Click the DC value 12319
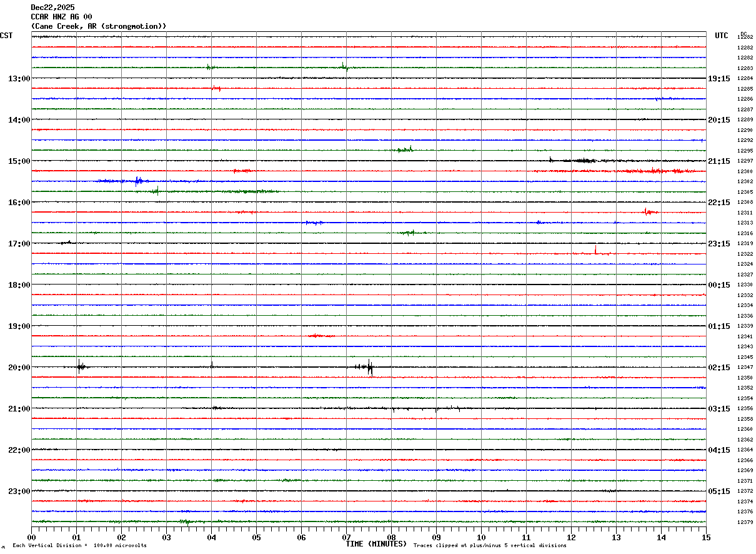Image resolution: width=756 pixels, height=554 pixels. tap(745, 243)
